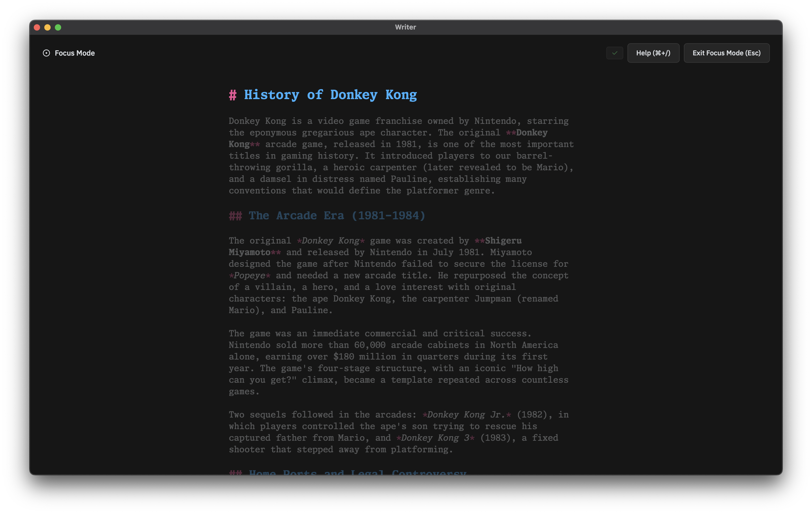Click the '##' marker before Home Ports heading
This screenshot has height=514, width=812.
(x=235, y=473)
